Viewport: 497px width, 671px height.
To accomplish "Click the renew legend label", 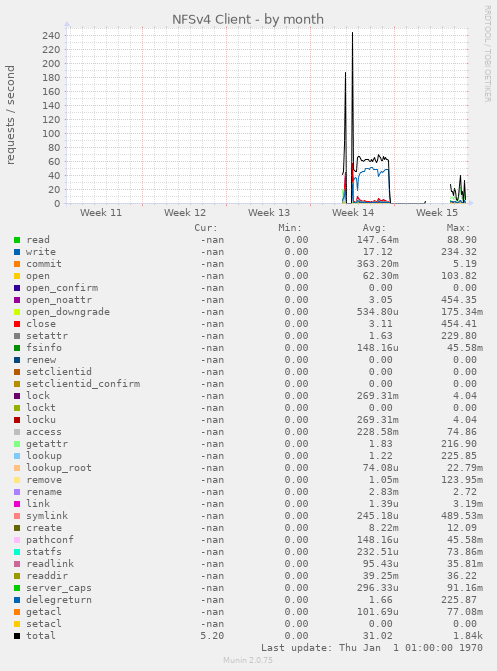I will [41, 360].
